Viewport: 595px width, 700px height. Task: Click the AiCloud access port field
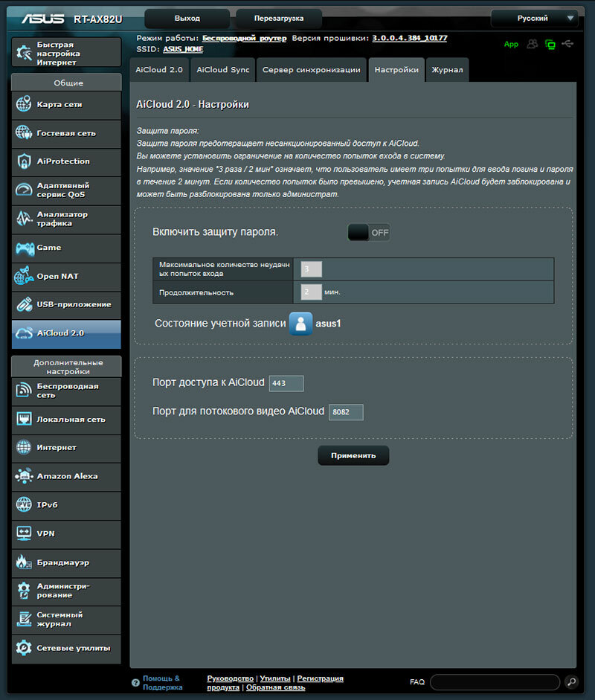pos(286,383)
